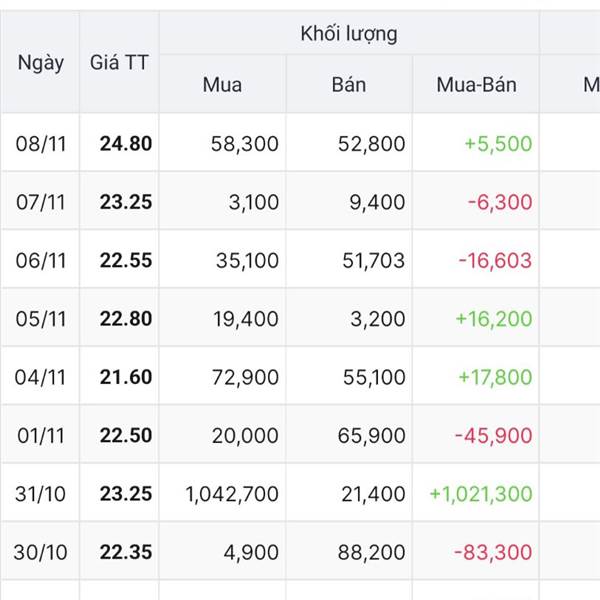Select the 30/10 date cell
The image size is (600, 600).
(x=40, y=552)
